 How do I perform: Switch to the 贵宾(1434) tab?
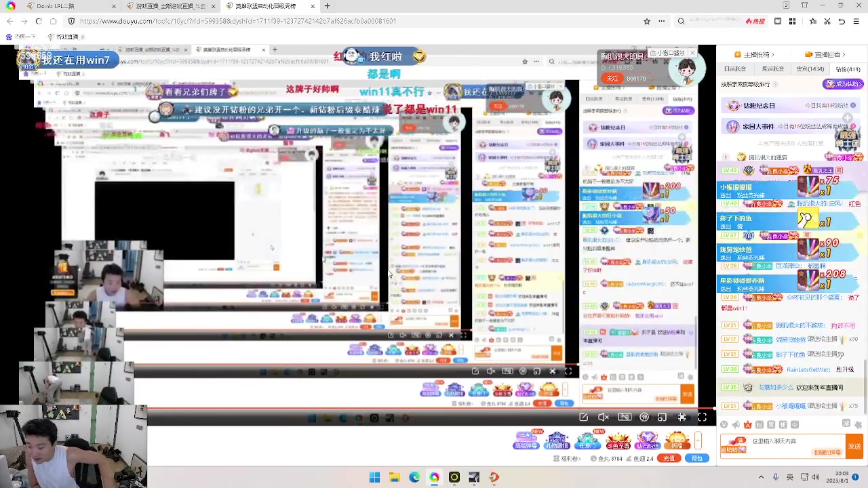click(810, 69)
